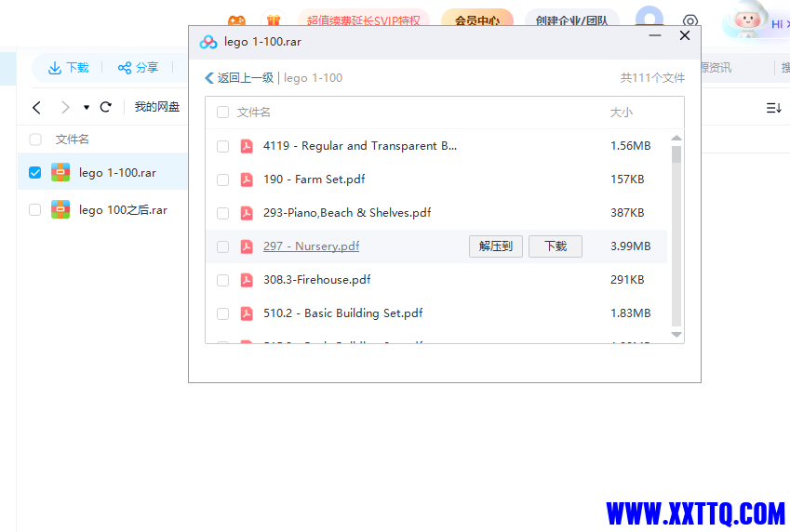
Task: Click file name 308.3-Firehouse.pdf
Action: (317, 280)
